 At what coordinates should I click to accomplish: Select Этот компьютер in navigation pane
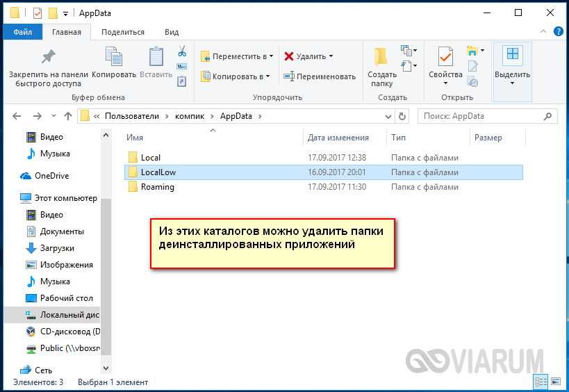[x=59, y=198]
